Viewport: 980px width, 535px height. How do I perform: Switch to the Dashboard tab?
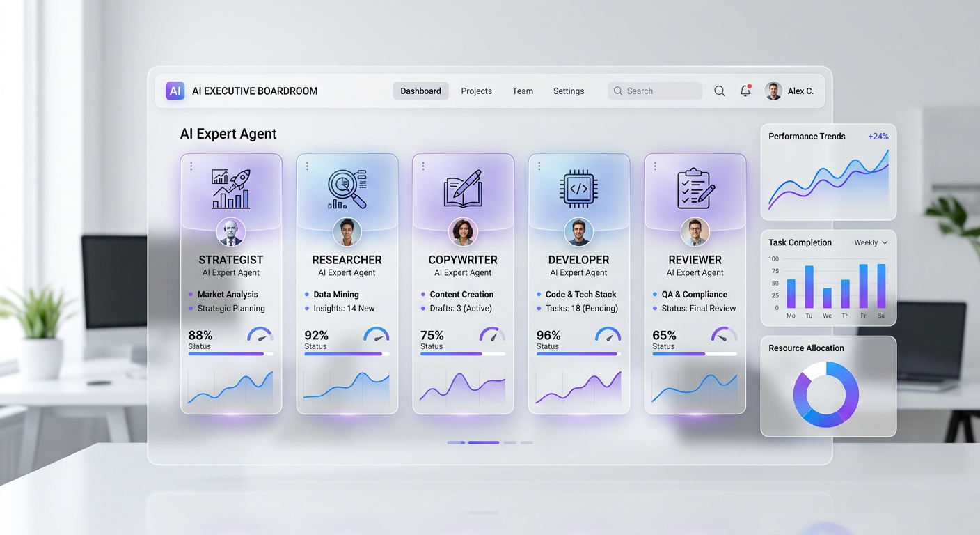[x=420, y=91]
